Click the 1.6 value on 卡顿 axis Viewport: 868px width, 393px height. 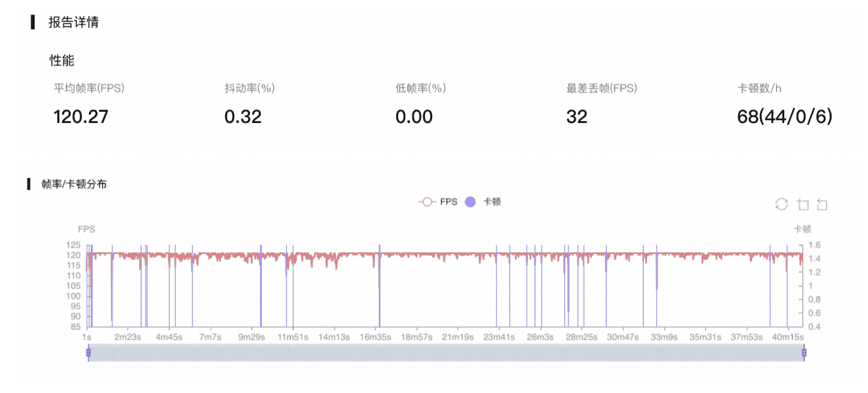(x=815, y=245)
